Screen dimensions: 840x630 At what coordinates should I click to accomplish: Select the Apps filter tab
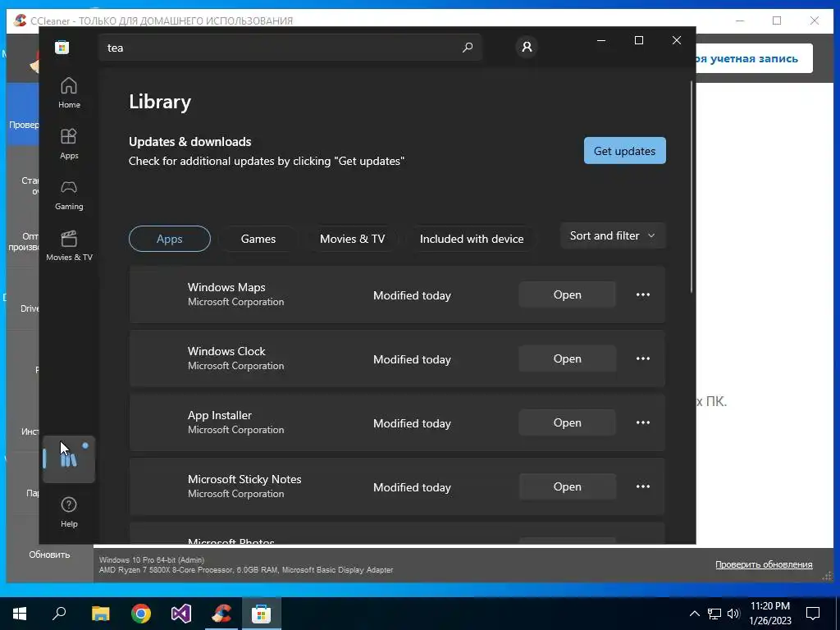(169, 239)
